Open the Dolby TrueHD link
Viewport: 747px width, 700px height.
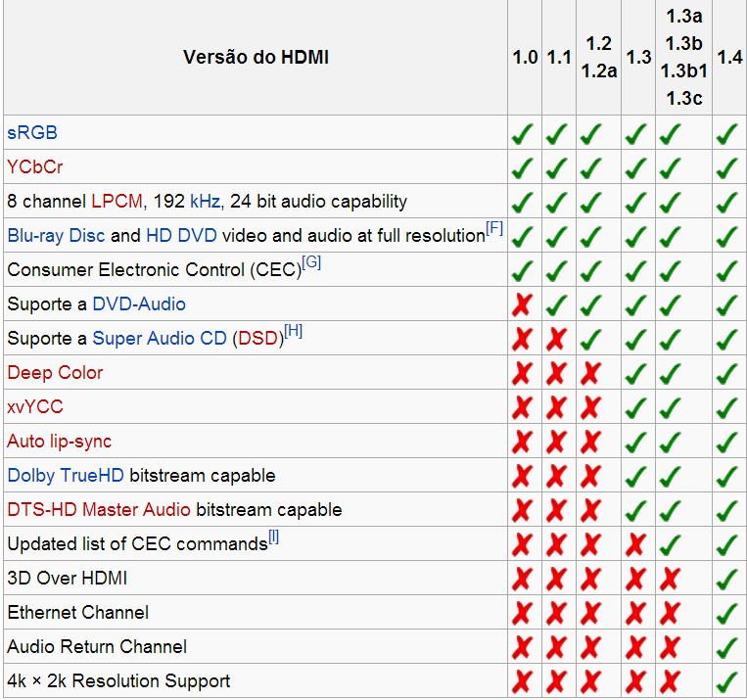[67, 476]
